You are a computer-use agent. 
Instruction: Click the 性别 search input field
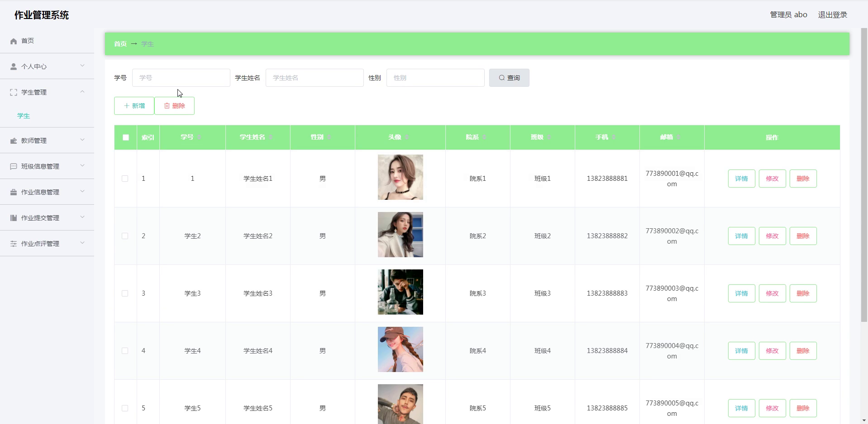(435, 78)
